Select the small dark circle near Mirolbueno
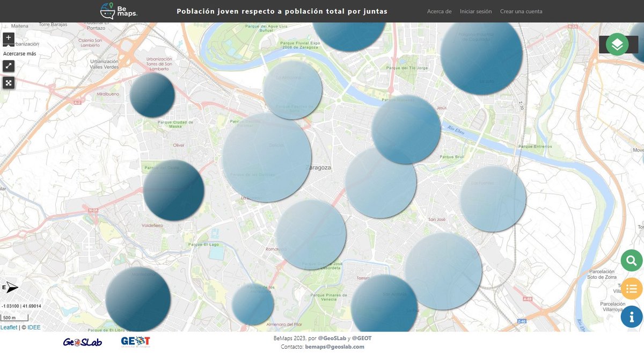 [x=152, y=95]
